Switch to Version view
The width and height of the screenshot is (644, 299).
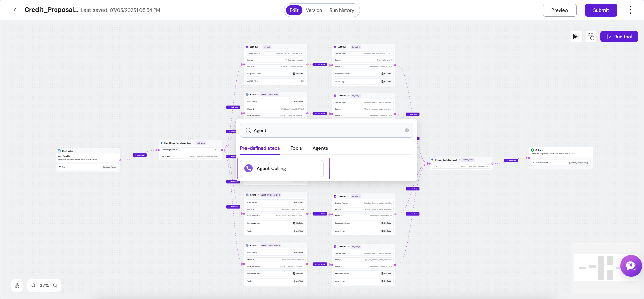[314, 10]
